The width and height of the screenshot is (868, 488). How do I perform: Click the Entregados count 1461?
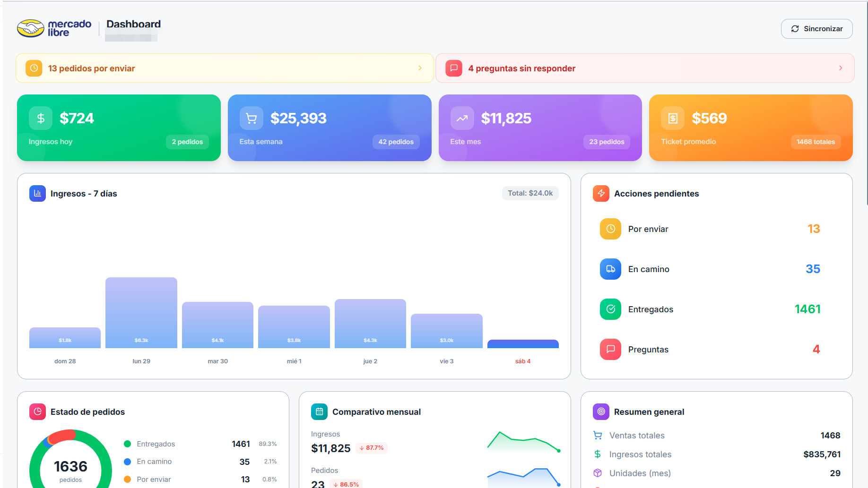click(x=807, y=309)
